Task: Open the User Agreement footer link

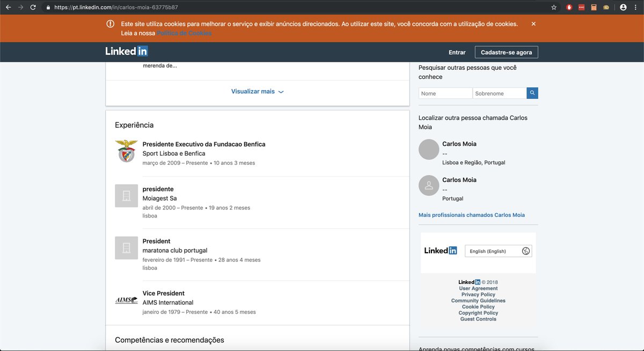Action: [478, 289]
